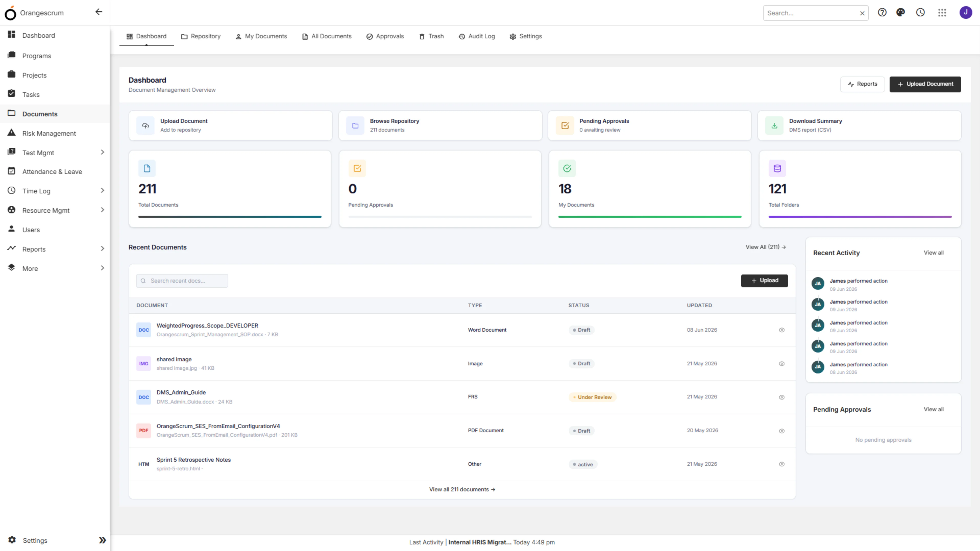Select the Approvals tab
Image resolution: width=980 pixels, height=551 pixels.
coord(385,36)
